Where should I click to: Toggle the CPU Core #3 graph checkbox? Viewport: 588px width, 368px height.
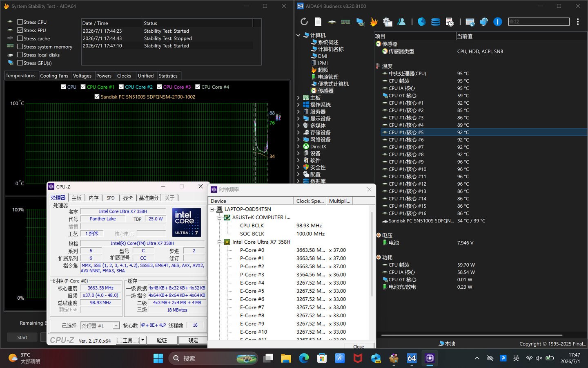pos(160,87)
